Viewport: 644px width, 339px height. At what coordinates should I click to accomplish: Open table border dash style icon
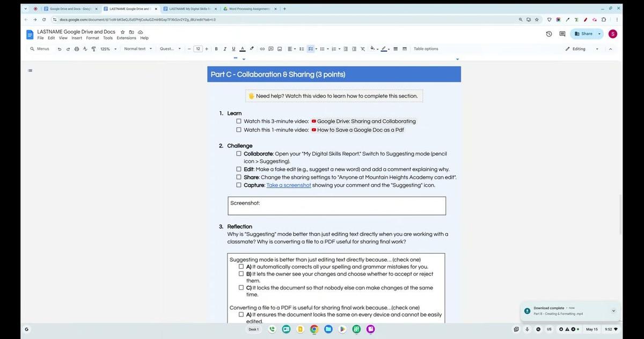coord(405,49)
